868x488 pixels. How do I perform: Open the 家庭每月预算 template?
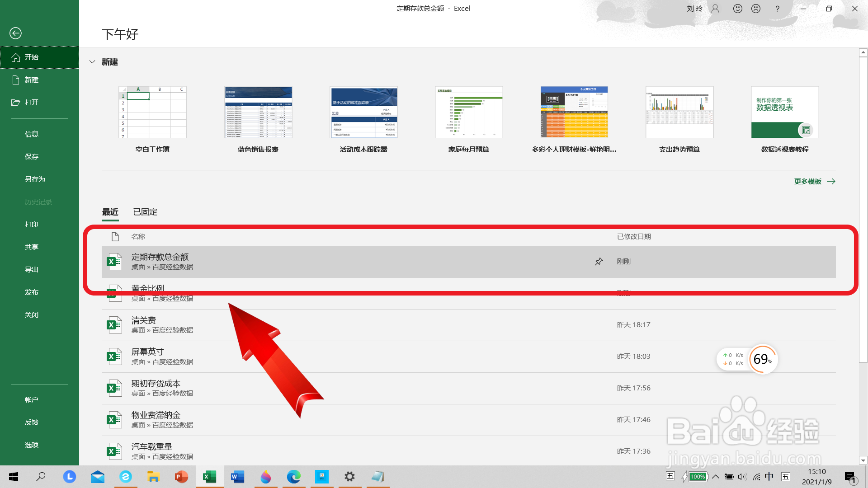click(469, 112)
